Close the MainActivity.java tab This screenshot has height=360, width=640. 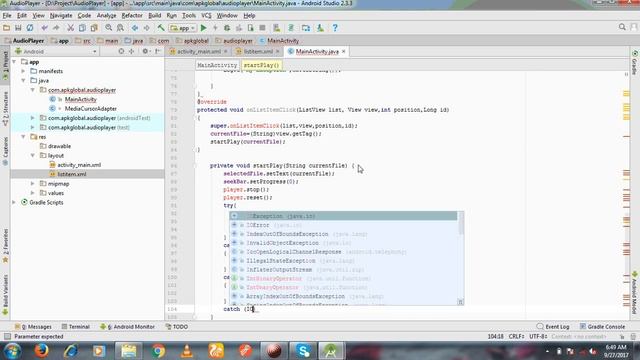point(344,51)
